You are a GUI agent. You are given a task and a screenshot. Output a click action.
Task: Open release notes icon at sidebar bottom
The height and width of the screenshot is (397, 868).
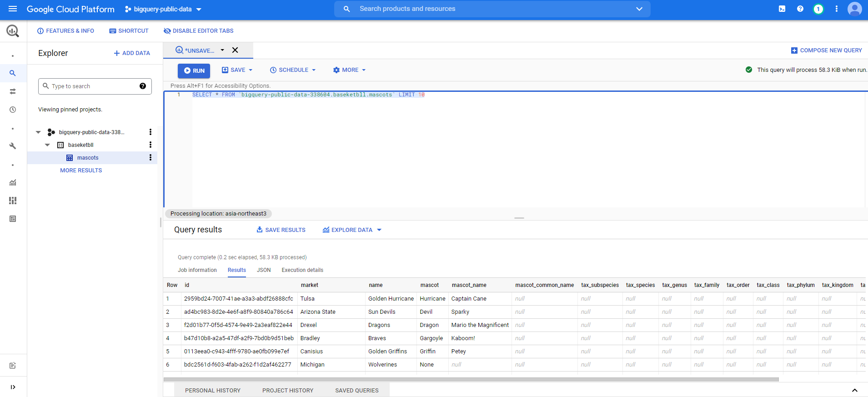pos(13,366)
